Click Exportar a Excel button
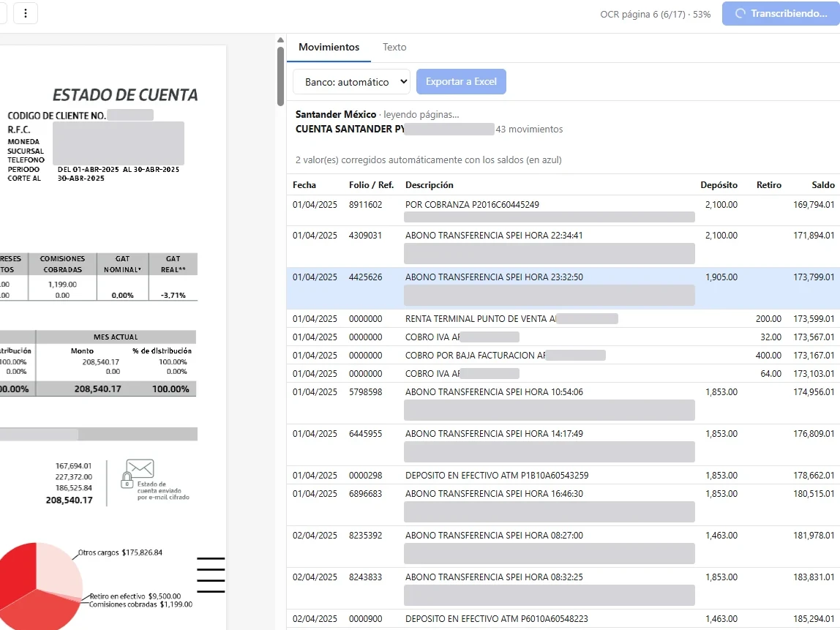The height and width of the screenshot is (630, 840). point(461,81)
